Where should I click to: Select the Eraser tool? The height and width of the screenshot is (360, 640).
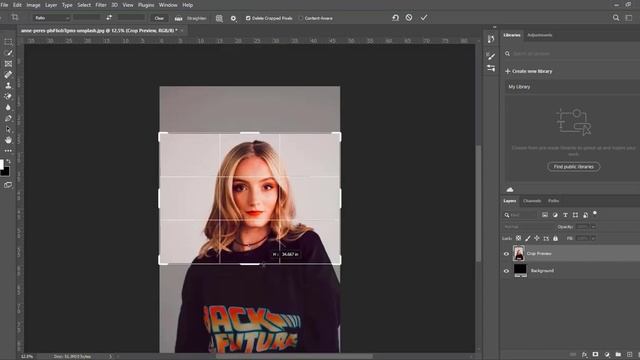click(x=8, y=97)
